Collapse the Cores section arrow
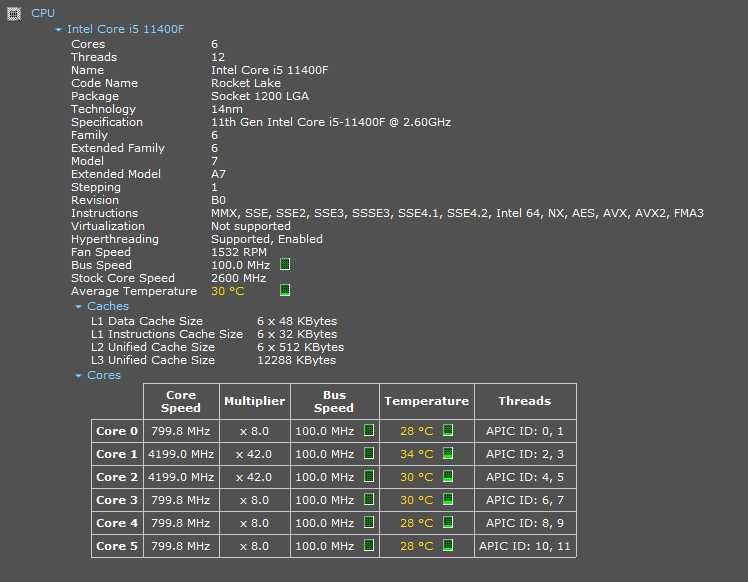 [x=79, y=376]
